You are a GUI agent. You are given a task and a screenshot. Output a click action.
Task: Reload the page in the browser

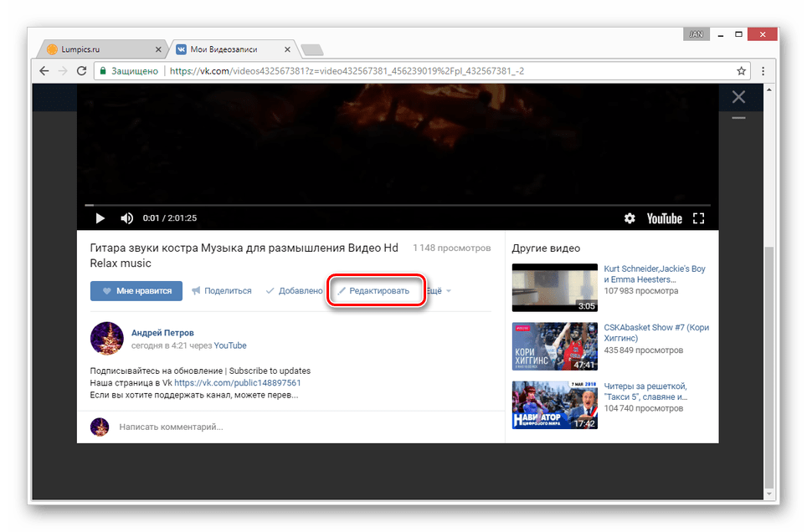(x=81, y=71)
